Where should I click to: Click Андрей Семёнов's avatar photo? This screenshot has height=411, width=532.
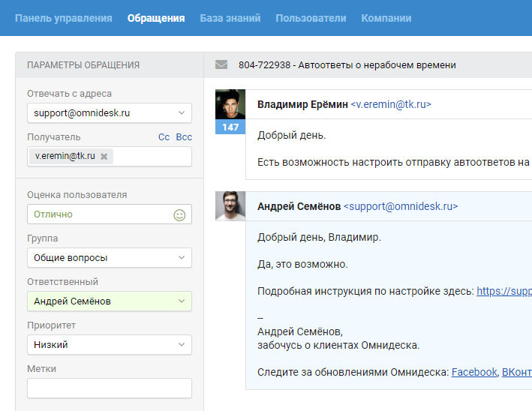point(230,206)
